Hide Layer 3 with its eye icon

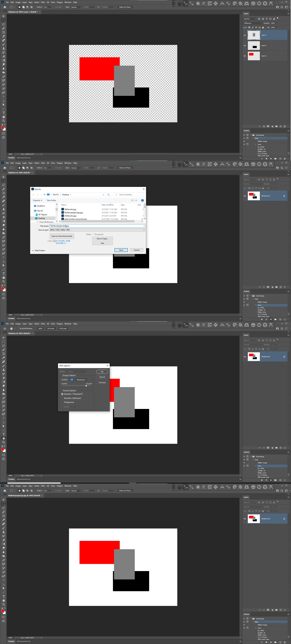[245, 35]
